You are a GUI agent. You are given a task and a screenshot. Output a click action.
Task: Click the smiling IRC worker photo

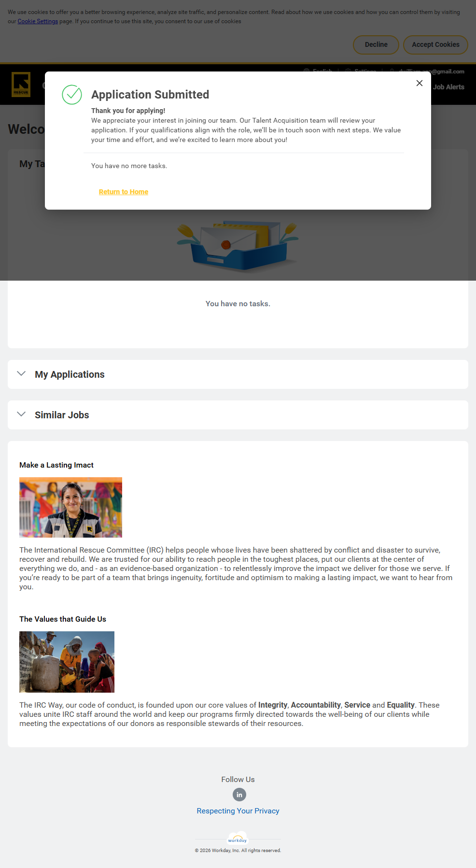point(70,507)
